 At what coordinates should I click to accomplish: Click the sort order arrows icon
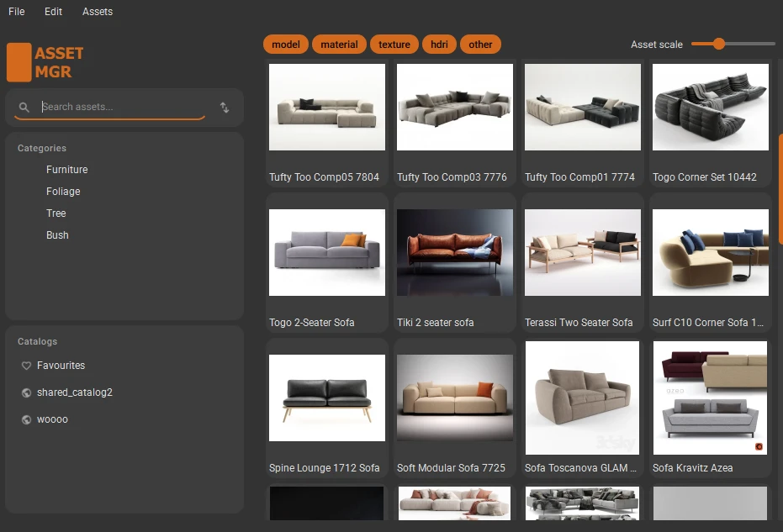(x=225, y=108)
